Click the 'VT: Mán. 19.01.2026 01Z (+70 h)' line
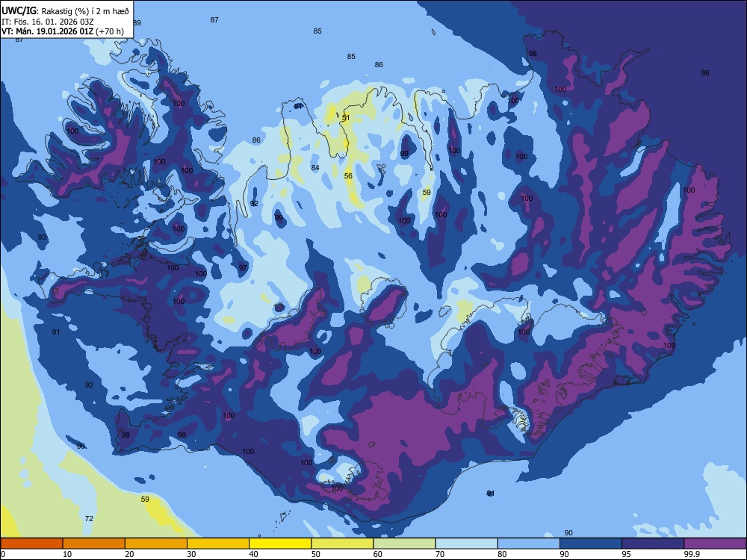Screen dimensions: 747x560 63,31
